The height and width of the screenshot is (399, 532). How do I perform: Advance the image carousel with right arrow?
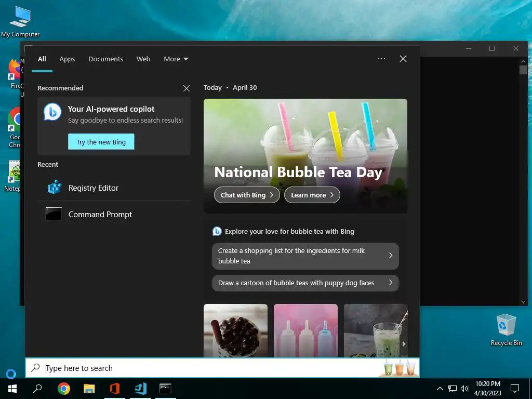click(404, 344)
